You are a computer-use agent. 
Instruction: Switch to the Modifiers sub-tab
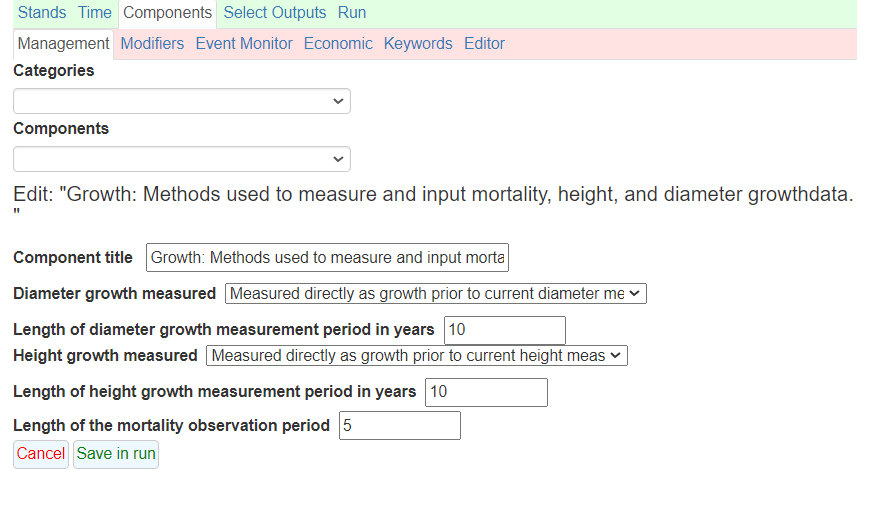point(152,44)
